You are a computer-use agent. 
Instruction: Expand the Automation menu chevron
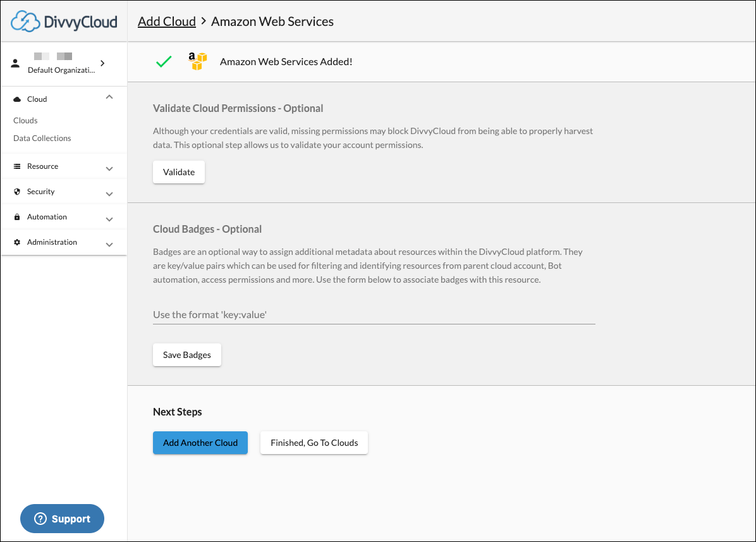pyautogui.click(x=109, y=219)
